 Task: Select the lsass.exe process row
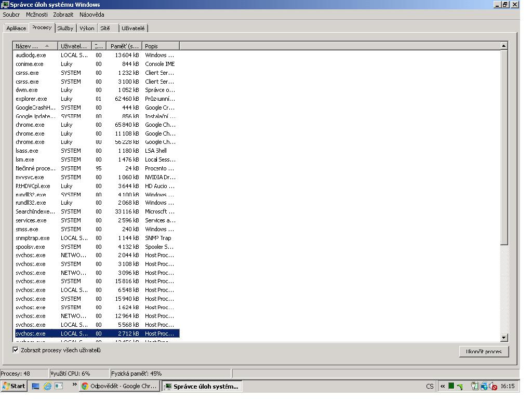click(x=96, y=151)
